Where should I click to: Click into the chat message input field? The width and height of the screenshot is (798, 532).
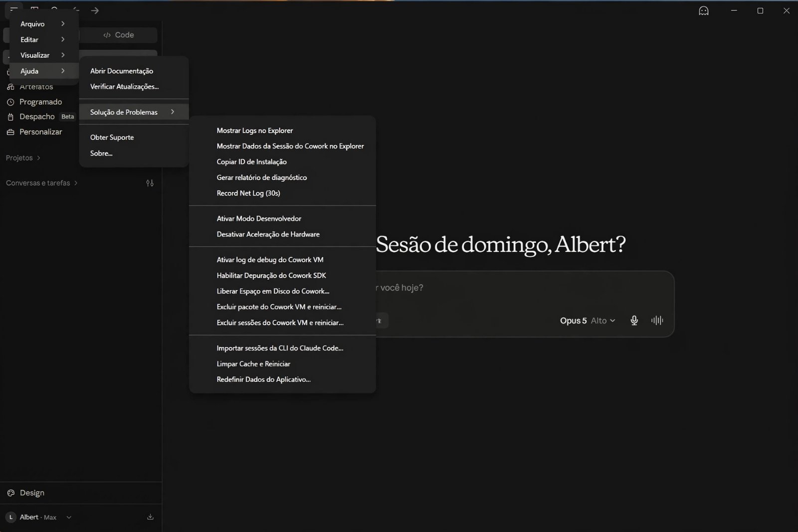click(524, 288)
